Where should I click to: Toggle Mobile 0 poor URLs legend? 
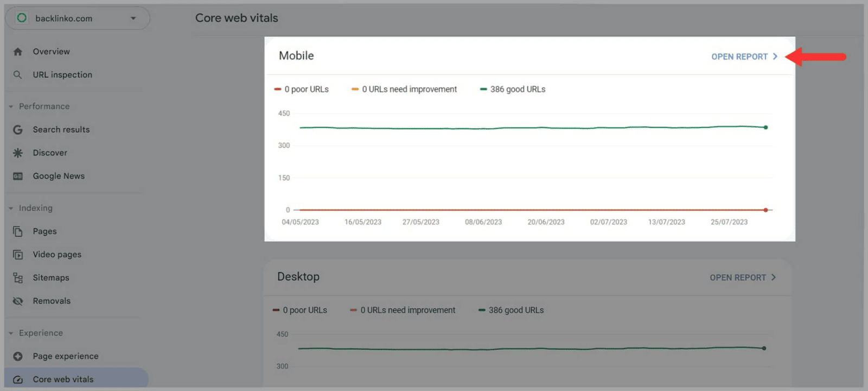point(302,89)
